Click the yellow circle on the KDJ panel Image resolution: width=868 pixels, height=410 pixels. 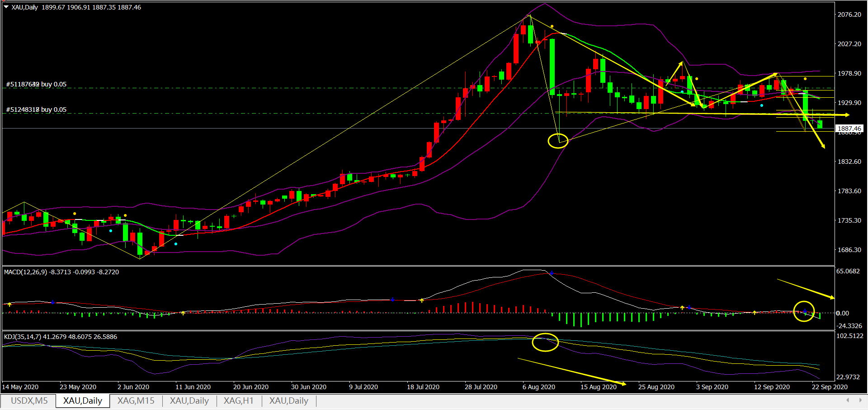(545, 342)
